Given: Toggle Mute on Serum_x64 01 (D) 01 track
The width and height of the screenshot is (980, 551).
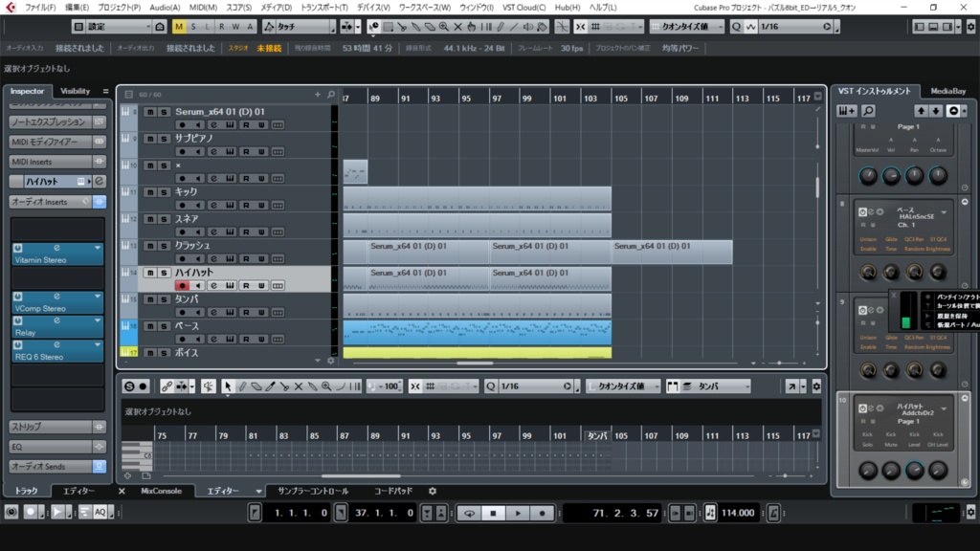Looking at the screenshot, I should pyautogui.click(x=150, y=112).
